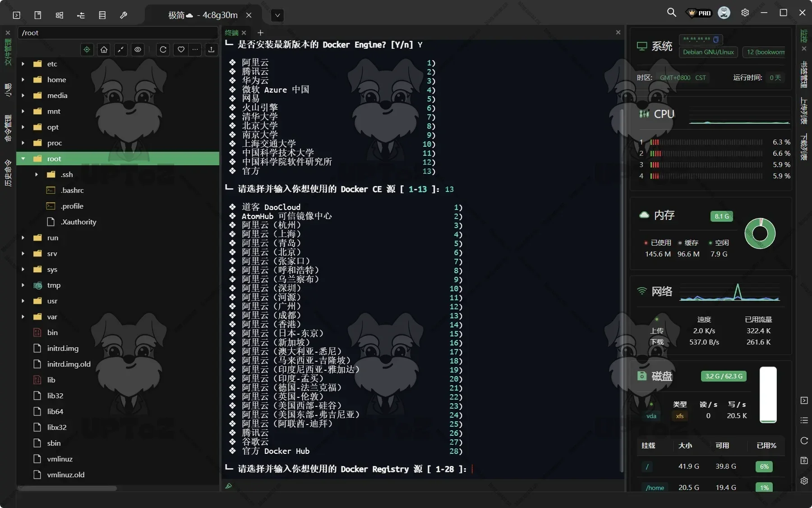Open the new terminal icon in top toolbar

pos(17,15)
